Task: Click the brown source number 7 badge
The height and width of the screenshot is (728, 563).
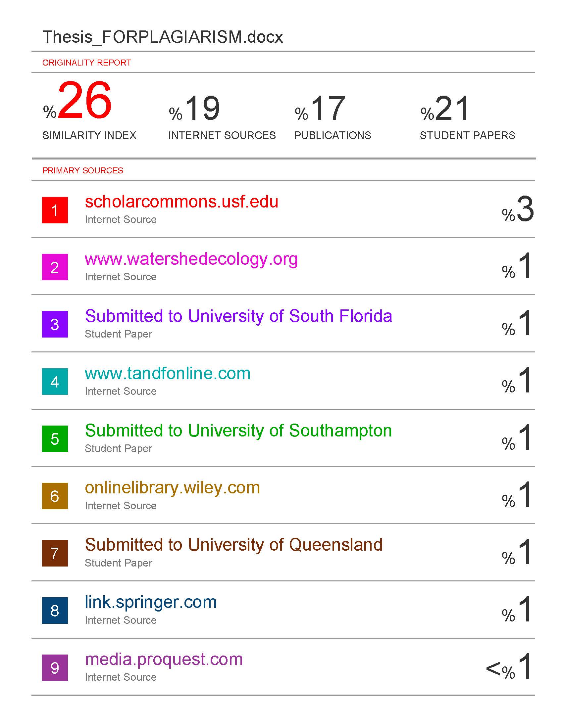Action: [x=55, y=553]
